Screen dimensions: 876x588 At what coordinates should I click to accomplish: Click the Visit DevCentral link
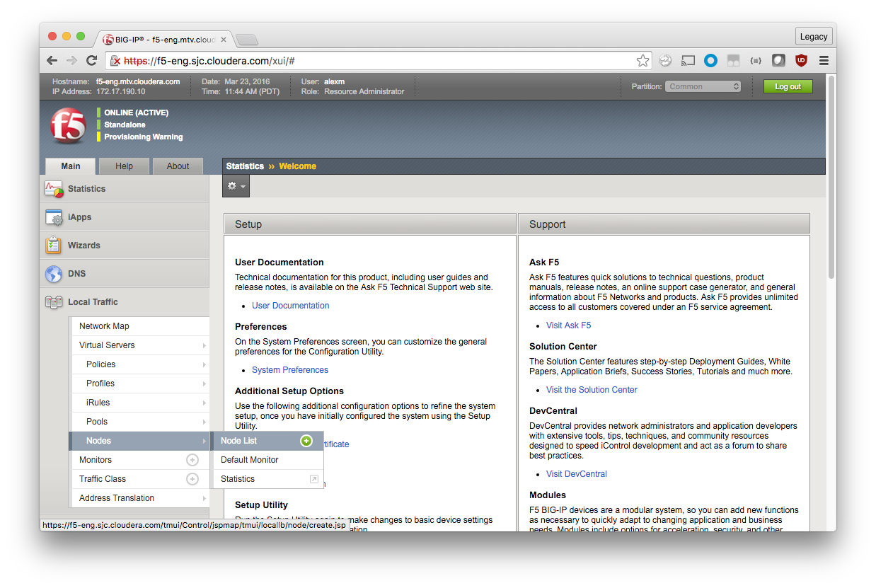tap(576, 474)
